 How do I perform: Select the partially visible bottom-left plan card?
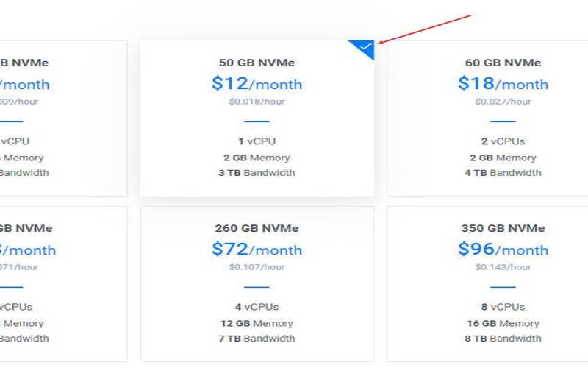tap(63, 284)
